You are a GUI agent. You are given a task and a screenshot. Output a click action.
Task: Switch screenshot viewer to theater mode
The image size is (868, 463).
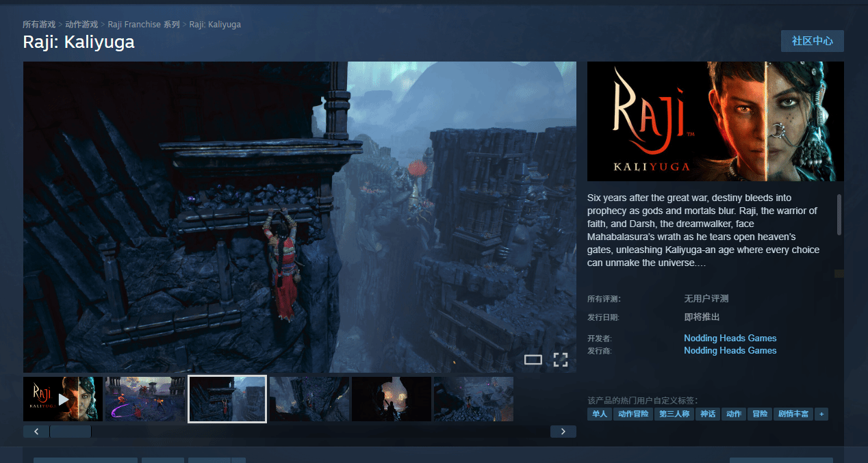coord(533,360)
